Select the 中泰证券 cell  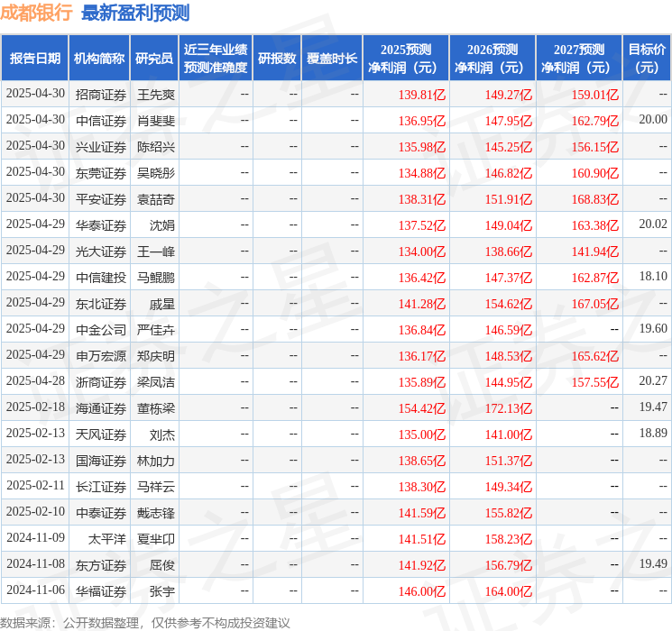point(101,512)
